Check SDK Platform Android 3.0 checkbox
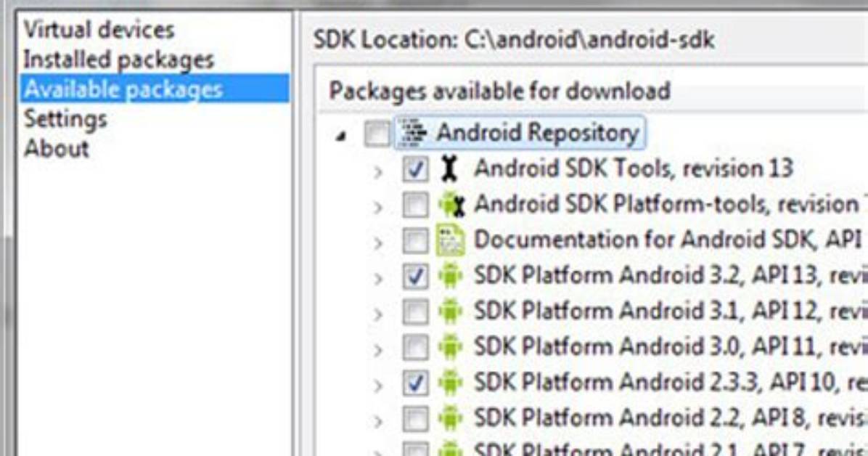Viewport: 868px width, 456px height. (x=415, y=347)
